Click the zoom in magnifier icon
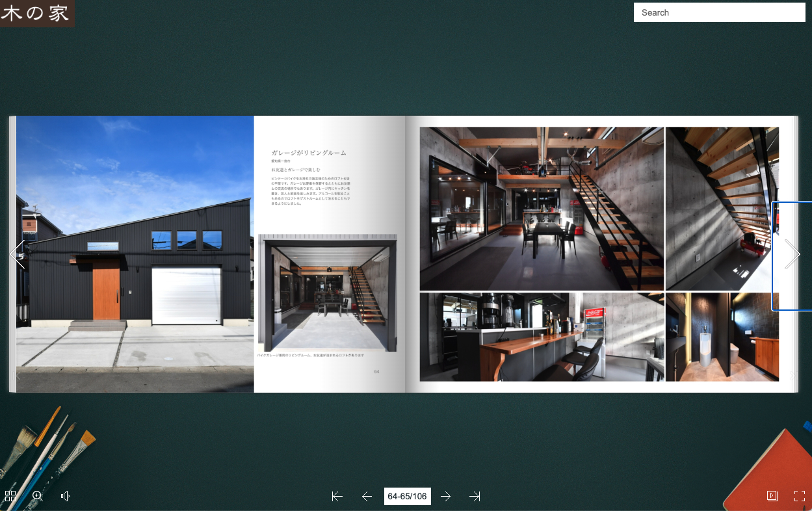 [37, 496]
